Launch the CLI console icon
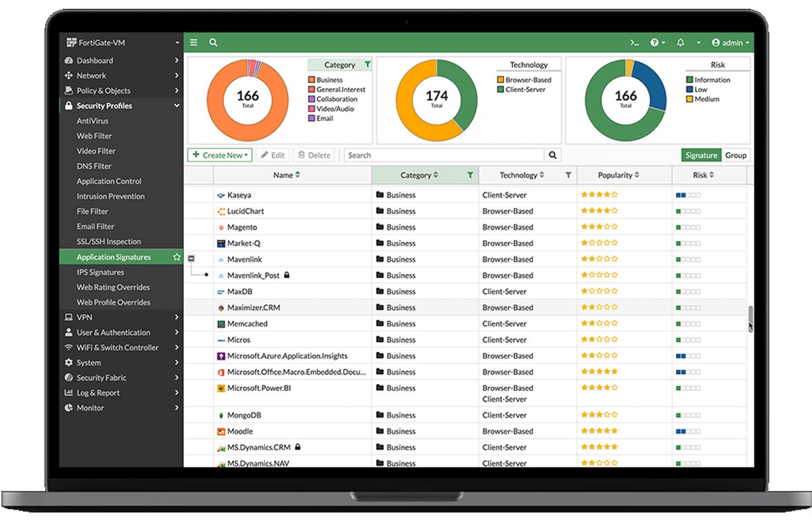 634,43
